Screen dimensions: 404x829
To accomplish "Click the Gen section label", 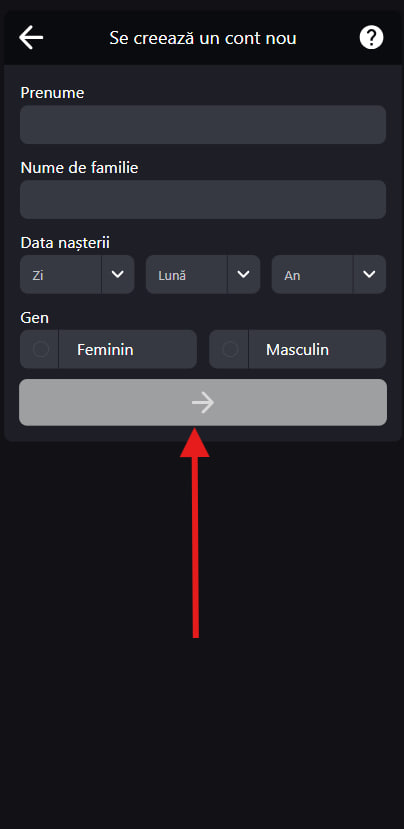I will (x=34, y=318).
